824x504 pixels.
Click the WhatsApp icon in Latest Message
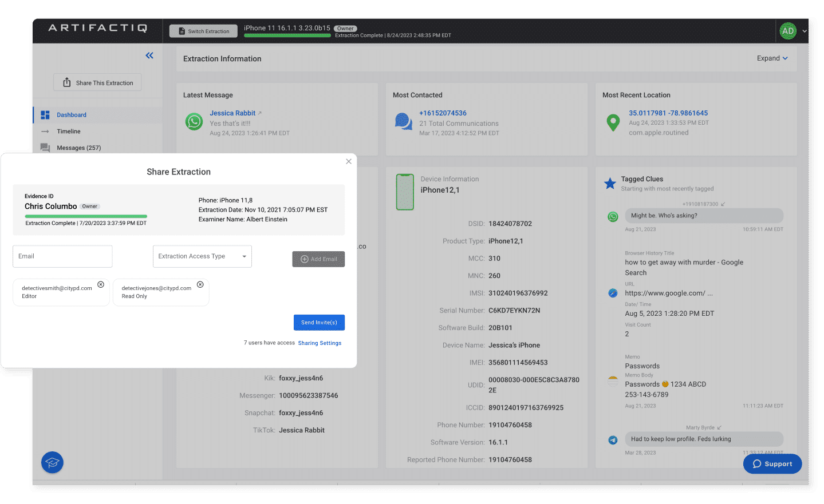point(194,121)
